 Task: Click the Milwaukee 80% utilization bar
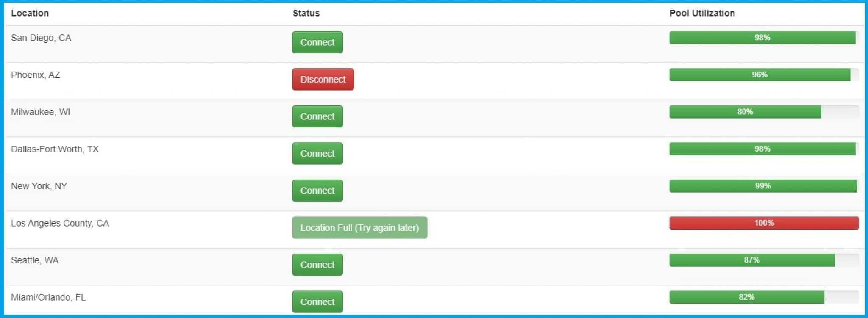tap(764, 112)
